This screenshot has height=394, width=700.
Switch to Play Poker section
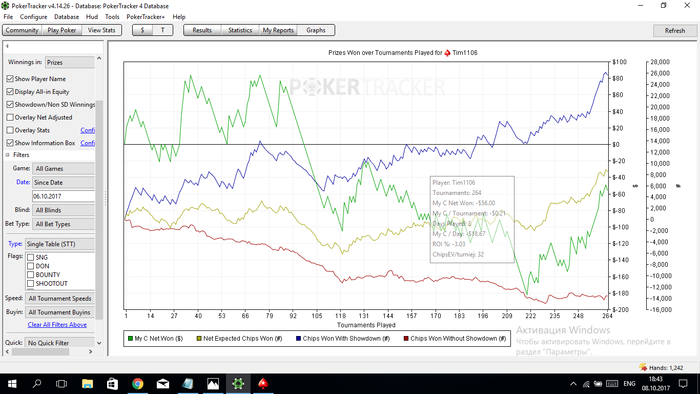pyautogui.click(x=62, y=30)
